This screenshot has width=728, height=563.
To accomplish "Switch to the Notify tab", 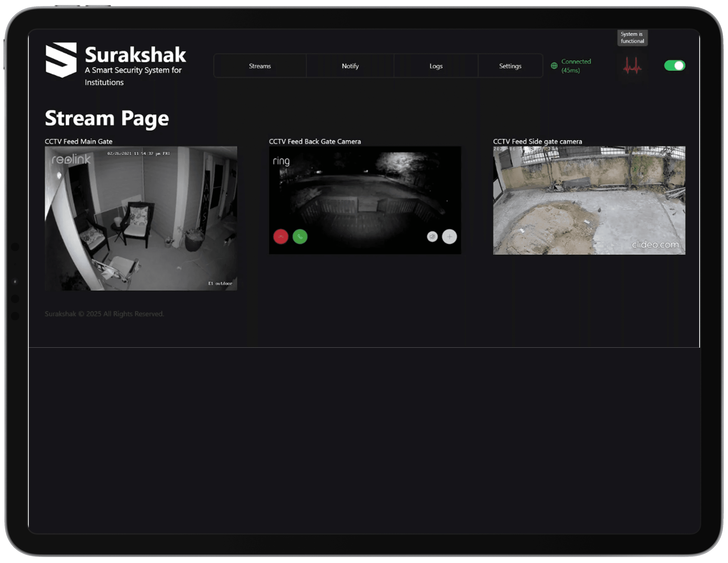I will pyautogui.click(x=350, y=66).
